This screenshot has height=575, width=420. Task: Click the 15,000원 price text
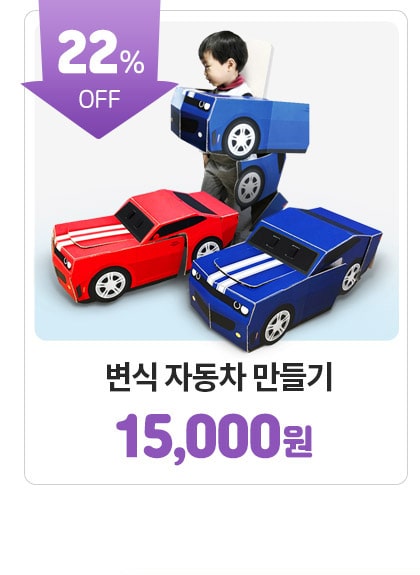point(214,437)
